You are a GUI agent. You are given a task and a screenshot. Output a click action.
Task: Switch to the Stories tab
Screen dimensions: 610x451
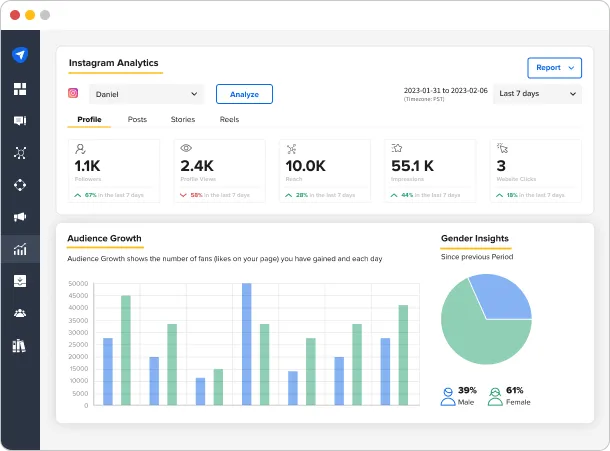pyautogui.click(x=183, y=120)
